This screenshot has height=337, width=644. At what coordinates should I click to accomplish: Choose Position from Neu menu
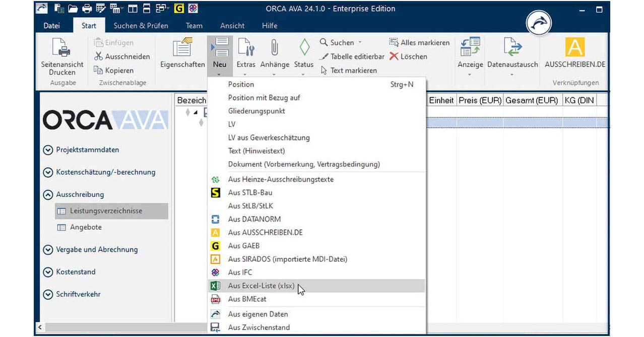click(x=317, y=84)
